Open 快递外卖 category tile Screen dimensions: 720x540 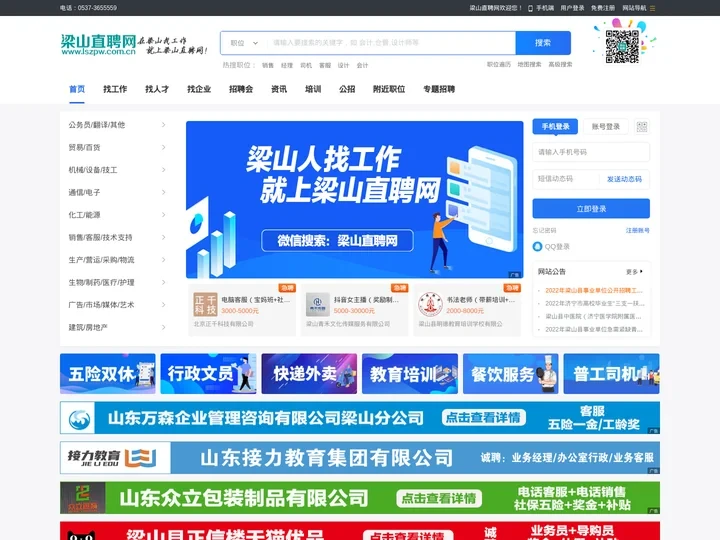point(309,374)
